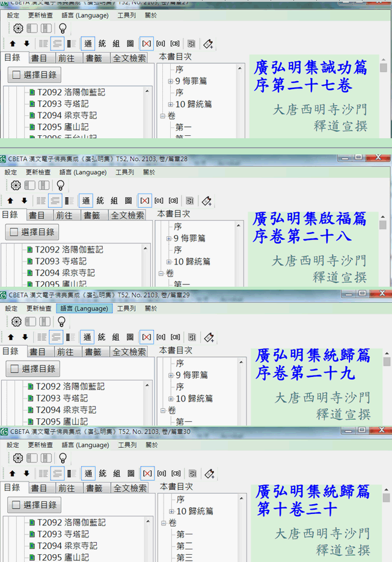The height and width of the screenshot is (562, 392).
Task: Click the 引 citation icon in the topmost window toolbar
Action: tap(191, 44)
